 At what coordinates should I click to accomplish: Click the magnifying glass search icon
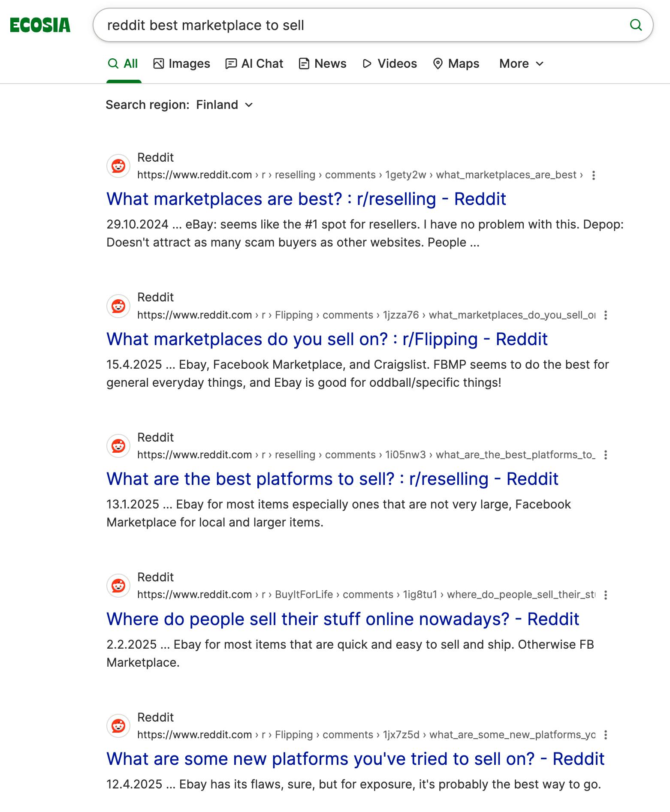coord(636,25)
